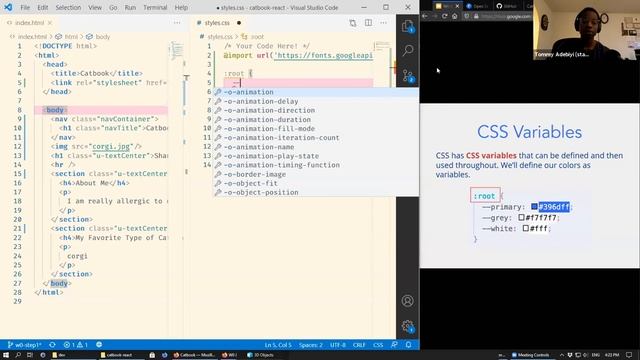Image resolution: width=640 pixels, height=360 pixels.
Task: Split the styles.css editor to the right
Action: click(368, 23)
